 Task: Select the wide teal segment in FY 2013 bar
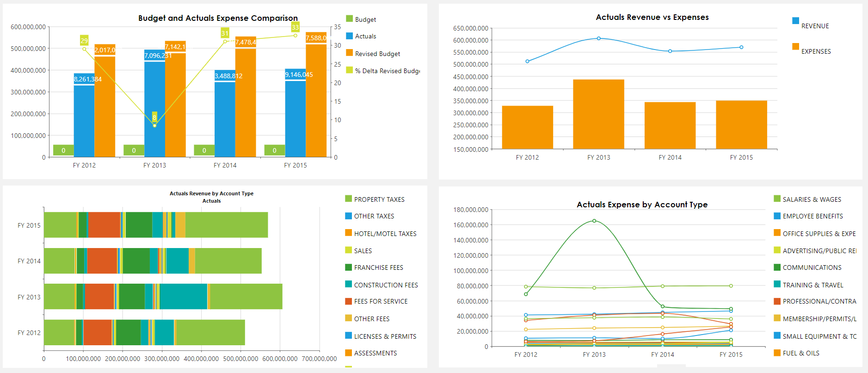pyautogui.click(x=183, y=297)
